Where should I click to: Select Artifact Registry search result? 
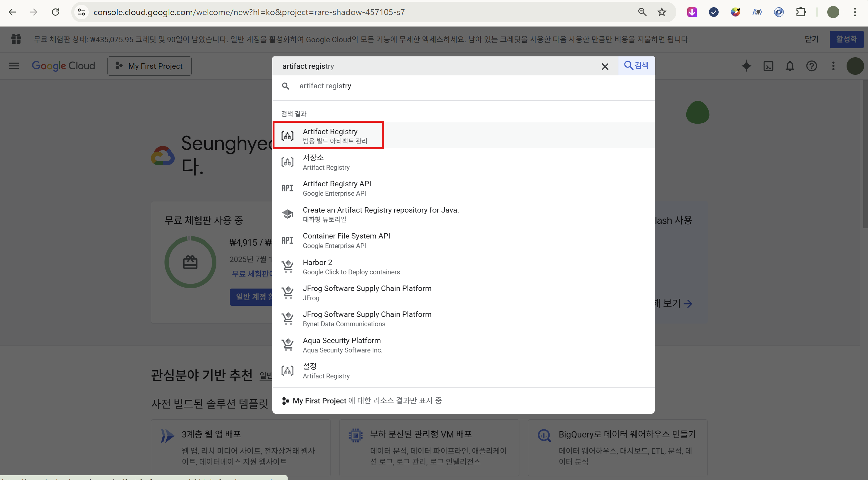tap(330, 135)
